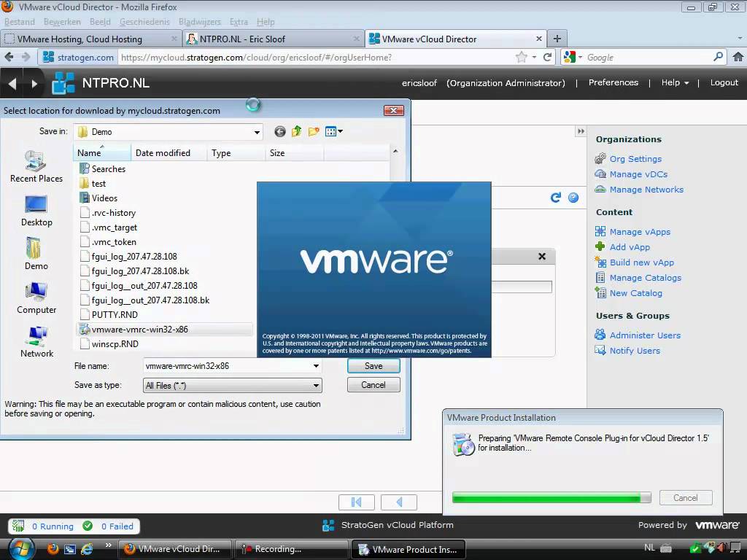Launch Firefox from the quick launch bar
The image size is (747, 560).
[53, 549]
